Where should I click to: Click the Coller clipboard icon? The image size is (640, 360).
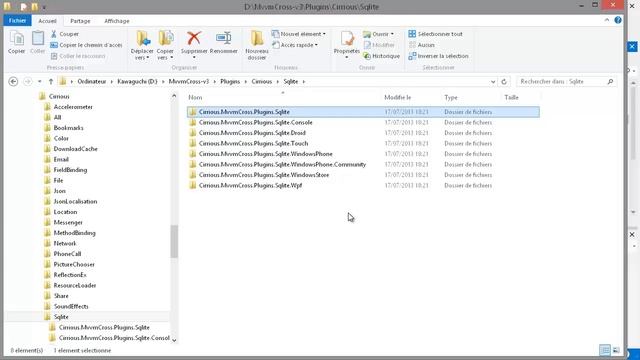[38, 39]
